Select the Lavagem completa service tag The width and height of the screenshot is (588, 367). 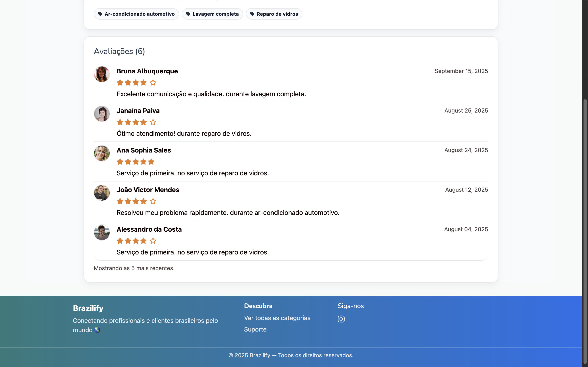[x=215, y=14]
